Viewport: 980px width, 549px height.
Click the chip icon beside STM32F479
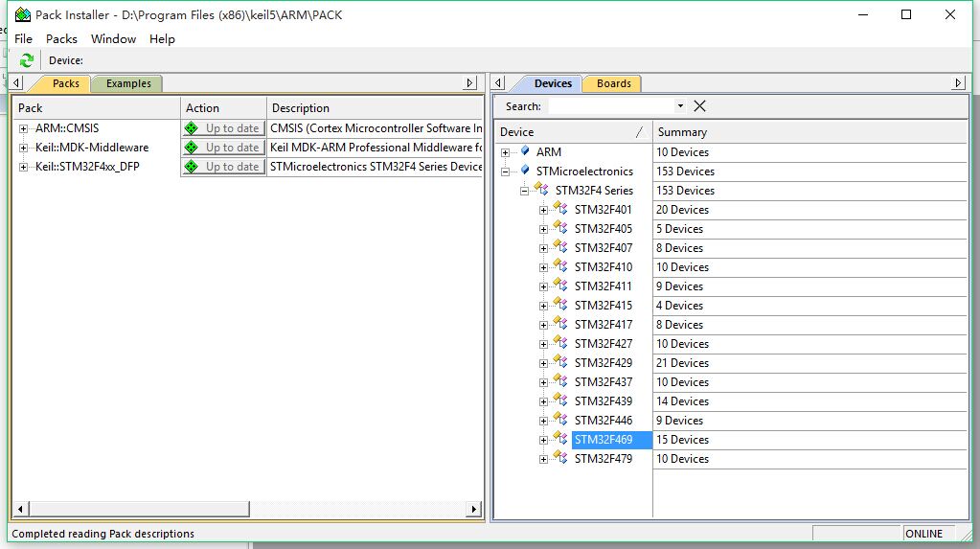[560, 457]
